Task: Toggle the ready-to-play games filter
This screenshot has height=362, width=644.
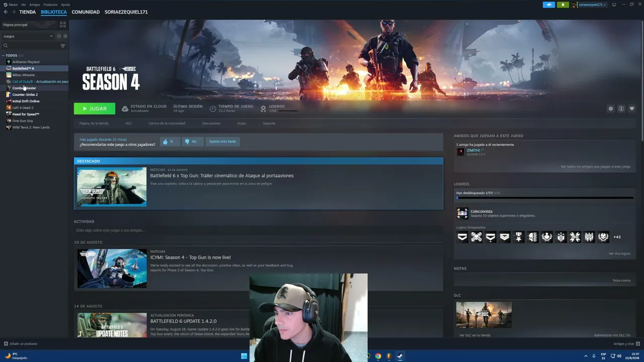Action: 65,36
